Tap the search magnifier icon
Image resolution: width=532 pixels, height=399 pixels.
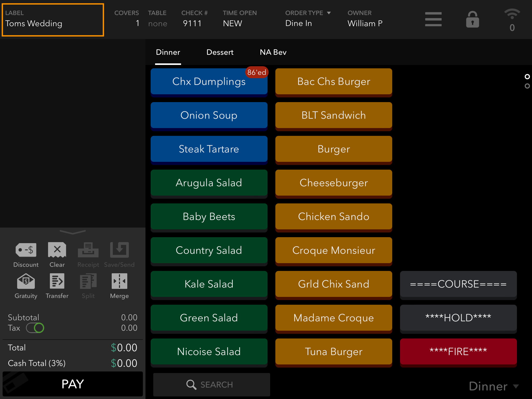click(x=191, y=384)
